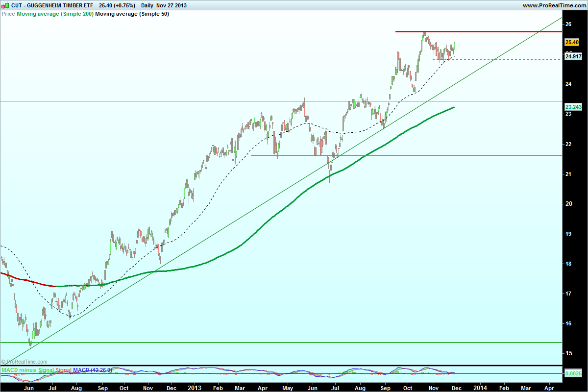Click the 21 price axis label
Image resolution: width=588 pixels, height=392 pixels.
[567, 174]
